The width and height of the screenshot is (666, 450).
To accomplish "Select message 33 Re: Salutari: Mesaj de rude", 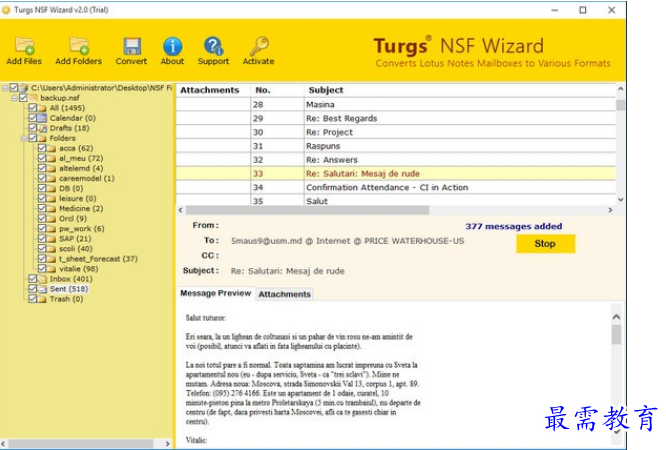I will (x=396, y=174).
